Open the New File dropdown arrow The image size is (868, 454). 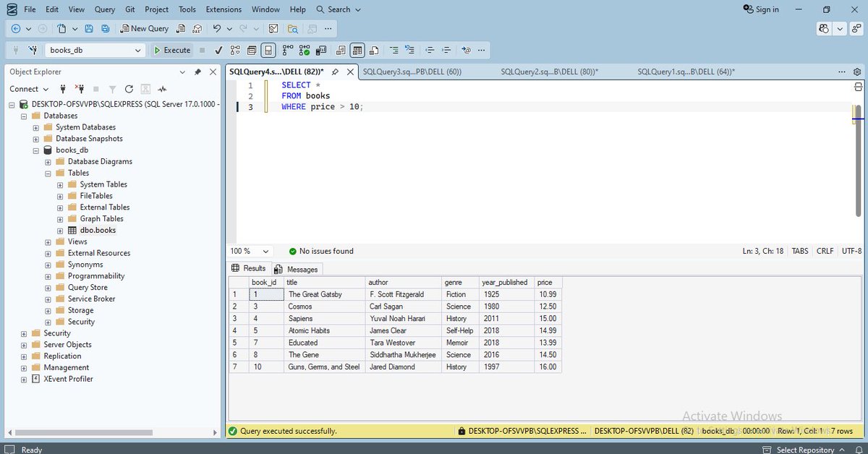tap(74, 28)
